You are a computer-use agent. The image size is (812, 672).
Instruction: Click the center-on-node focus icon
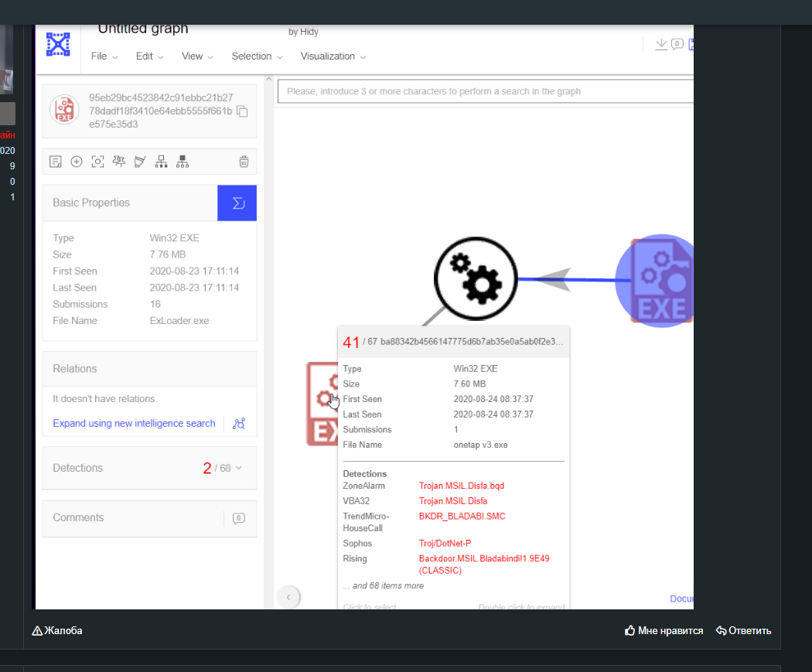[97, 162]
